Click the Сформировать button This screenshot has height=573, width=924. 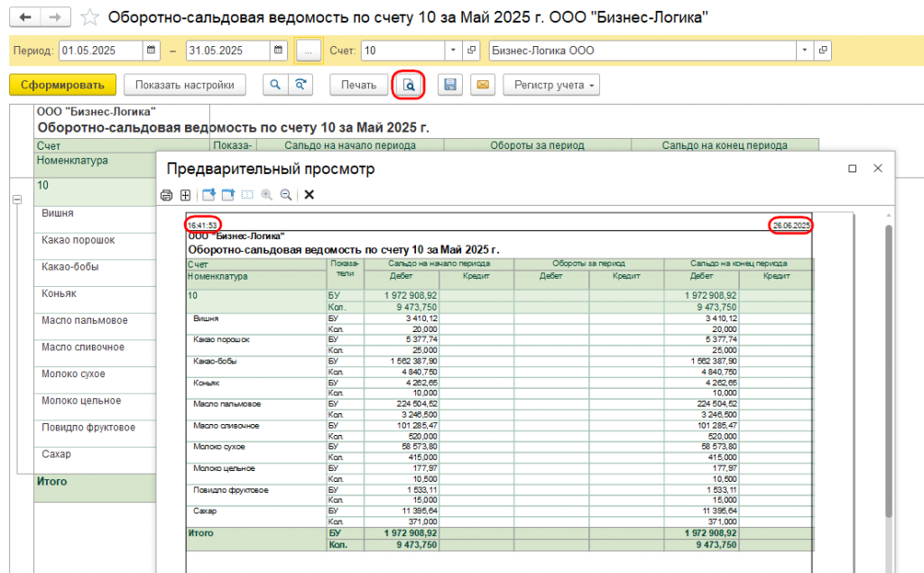[x=62, y=85]
